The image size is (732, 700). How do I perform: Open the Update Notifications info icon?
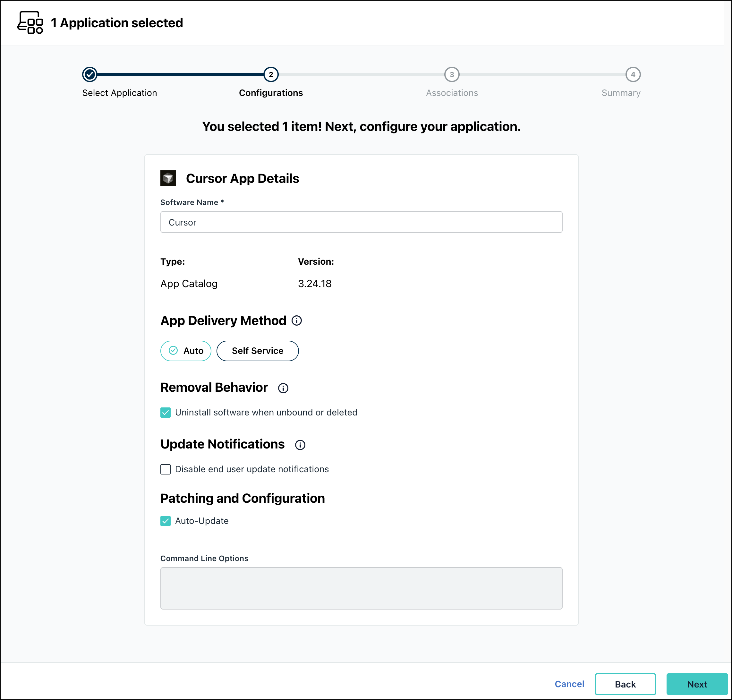[x=300, y=445]
